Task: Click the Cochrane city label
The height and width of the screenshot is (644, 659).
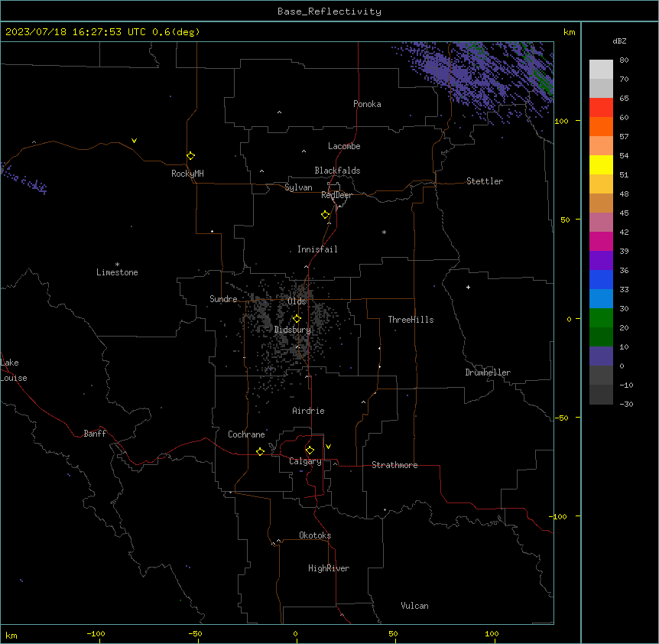Action: [x=246, y=434]
